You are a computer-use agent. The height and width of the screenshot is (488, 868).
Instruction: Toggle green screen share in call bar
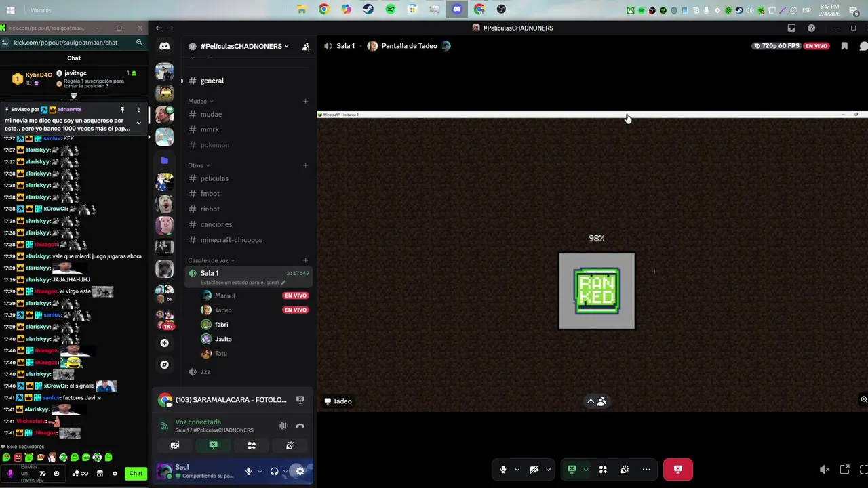coord(572,469)
